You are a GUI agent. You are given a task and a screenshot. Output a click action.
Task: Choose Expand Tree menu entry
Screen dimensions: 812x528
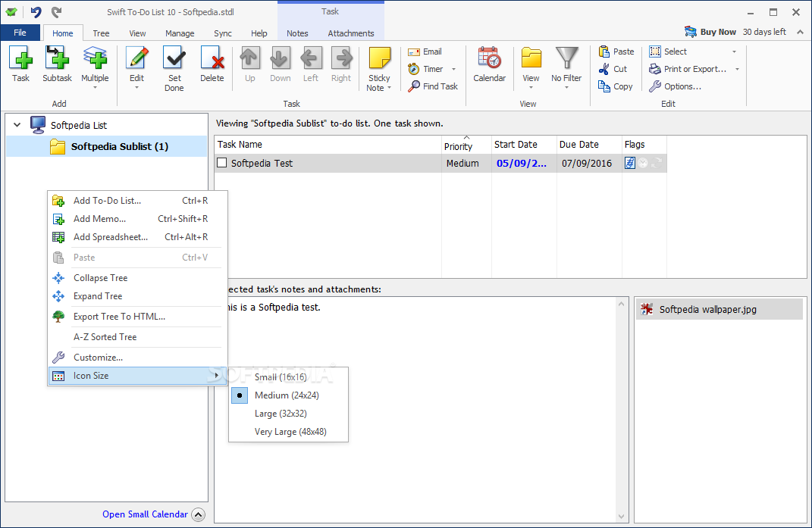(137, 296)
